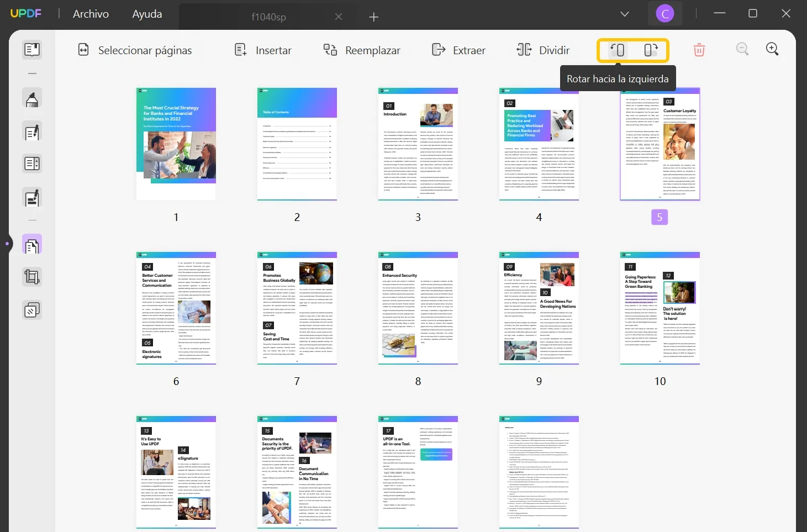Select page 6 Better Customer Services thumbnail
Screen dimensions: 807x532
pyautogui.click(x=176, y=308)
